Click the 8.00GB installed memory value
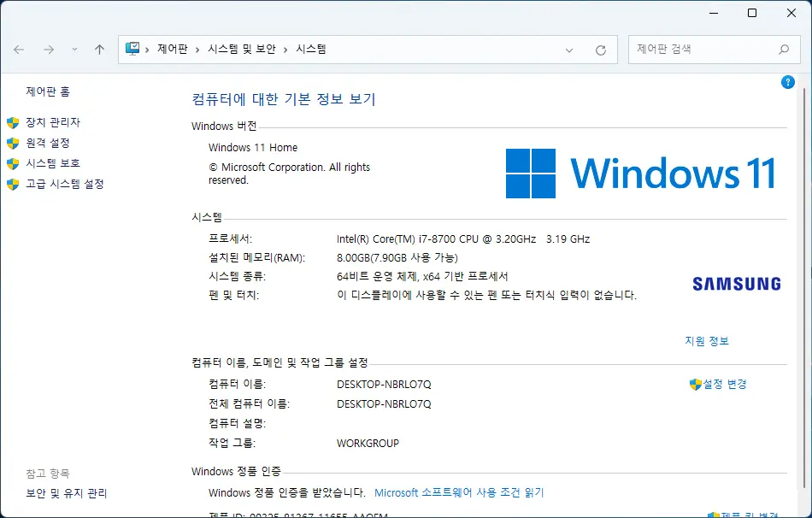 (397, 257)
